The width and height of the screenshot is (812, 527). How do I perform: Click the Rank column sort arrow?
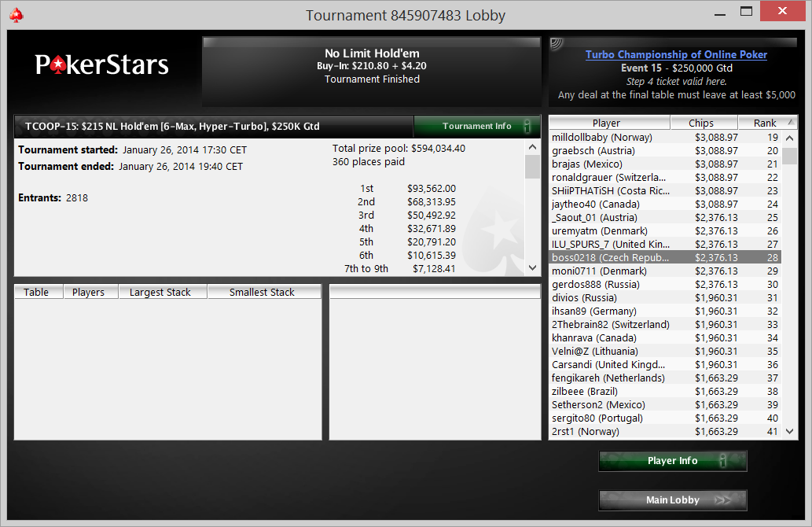(791, 122)
